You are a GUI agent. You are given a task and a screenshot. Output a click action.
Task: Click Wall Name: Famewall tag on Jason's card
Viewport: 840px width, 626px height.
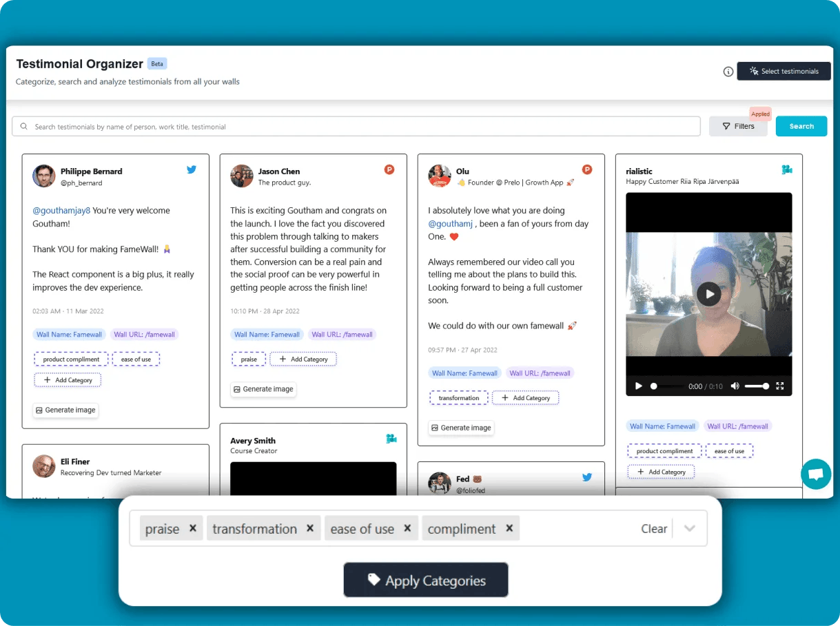pos(267,335)
